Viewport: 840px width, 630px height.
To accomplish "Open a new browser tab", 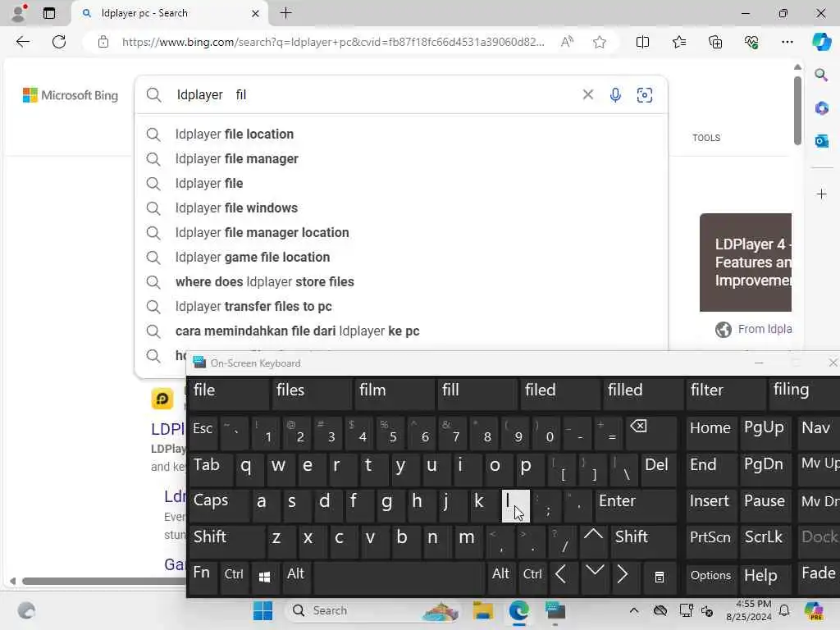I will click(286, 13).
